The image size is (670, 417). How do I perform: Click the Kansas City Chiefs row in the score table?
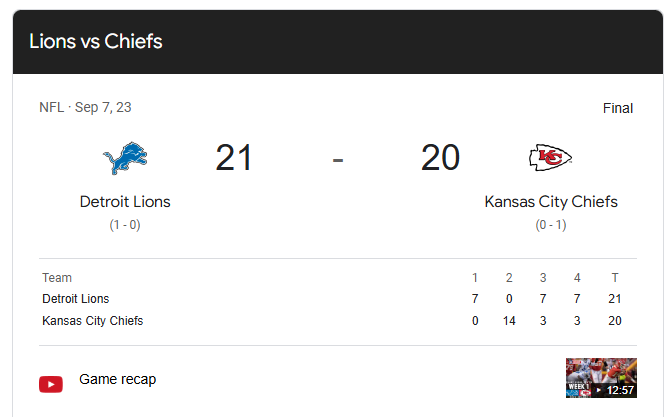(x=93, y=321)
